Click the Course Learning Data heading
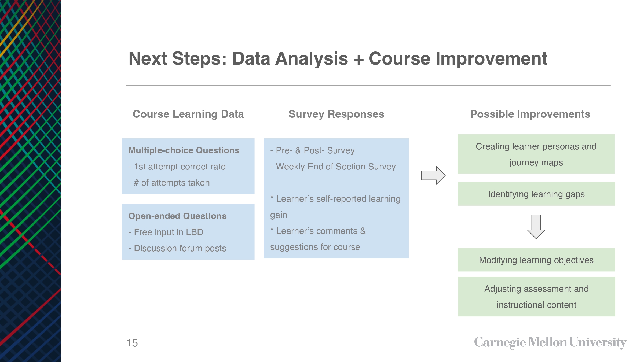The width and height of the screenshot is (644, 362). point(188,114)
